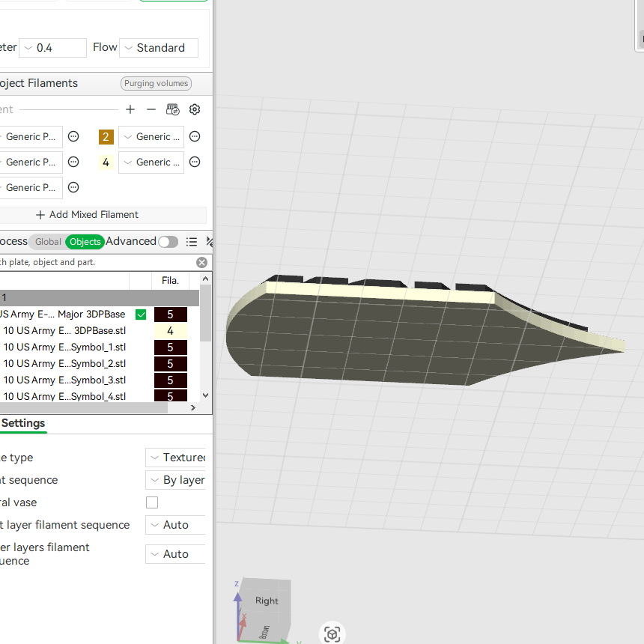Open options for filament 4 ellipsis icon
This screenshot has width=644, height=644.
pos(195,162)
